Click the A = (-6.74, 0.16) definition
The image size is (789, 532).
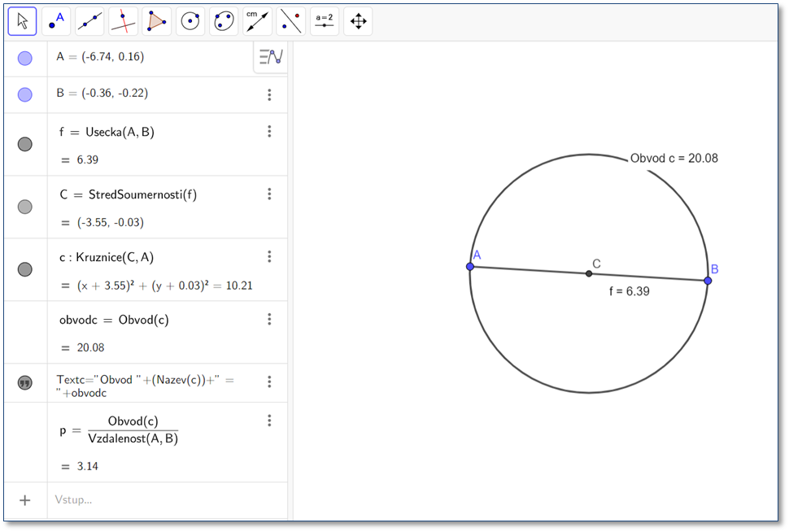click(100, 57)
